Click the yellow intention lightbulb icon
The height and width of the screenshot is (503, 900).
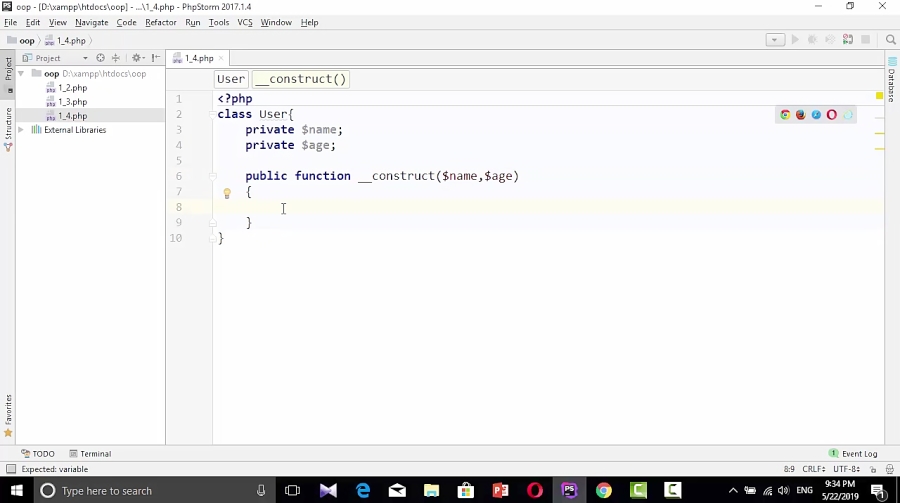click(227, 193)
